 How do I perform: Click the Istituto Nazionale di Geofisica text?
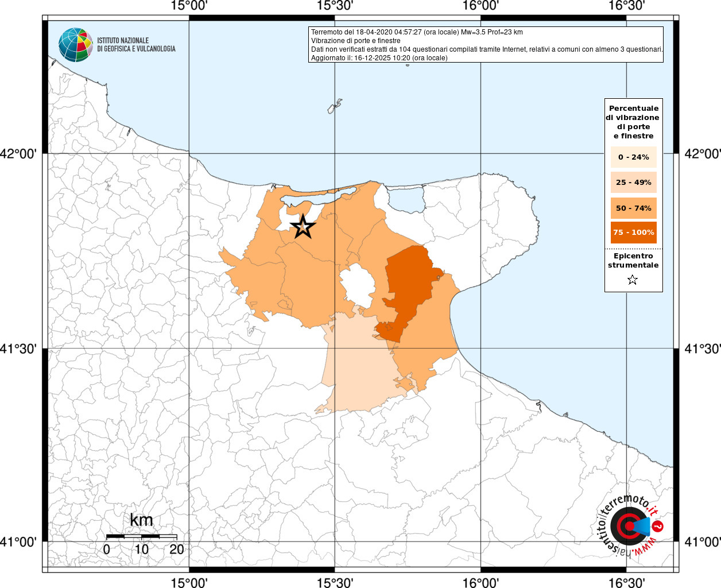point(136,45)
